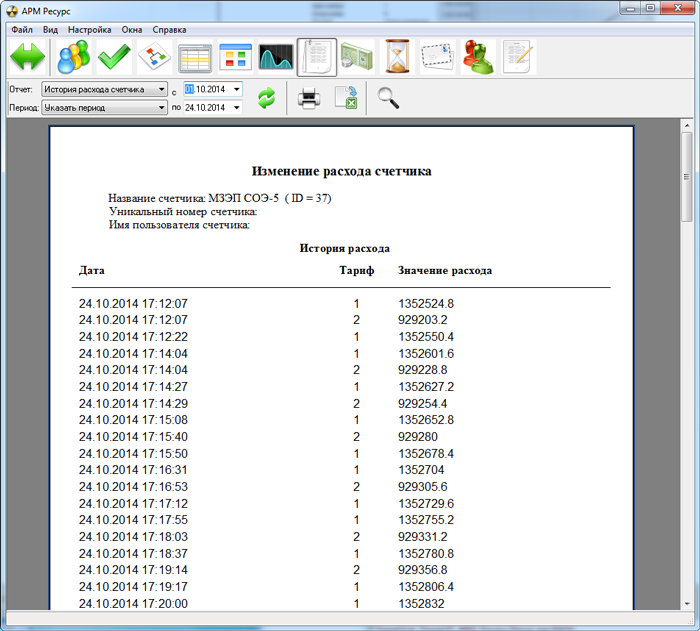
Task: Click the value 1352524.8
Action: [x=426, y=304]
